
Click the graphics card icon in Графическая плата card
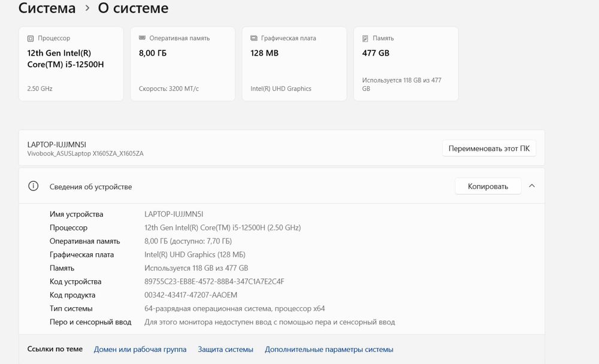[x=253, y=38]
